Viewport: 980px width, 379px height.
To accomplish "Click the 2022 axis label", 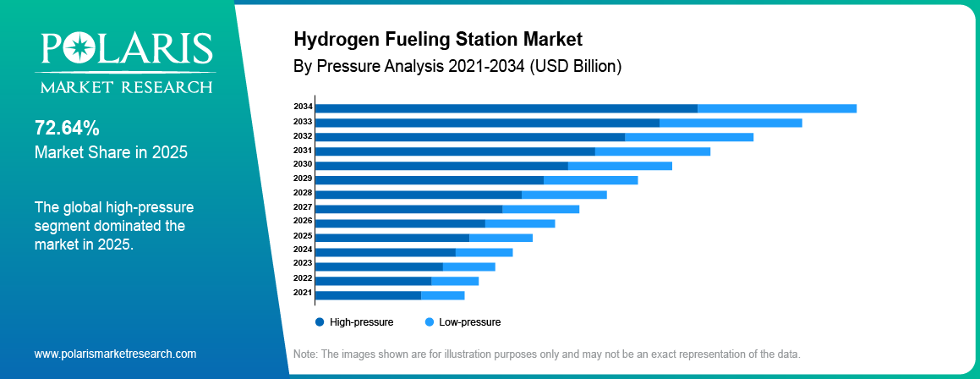I will [x=303, y=277].
